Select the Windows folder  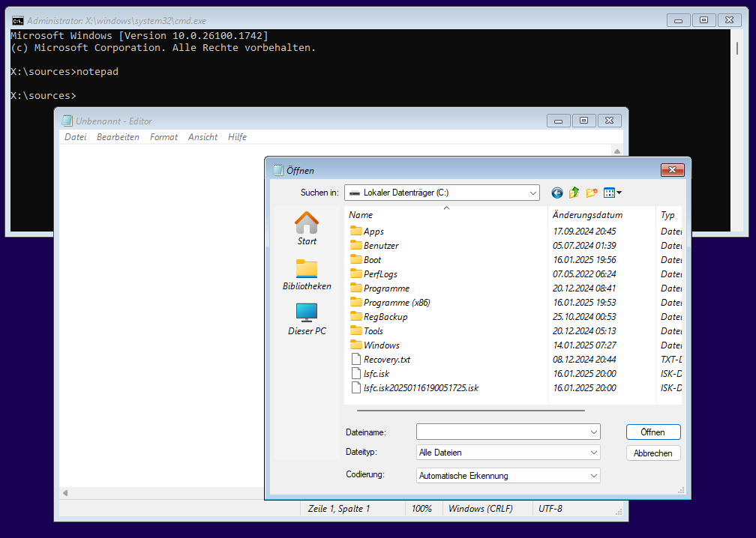click(x=375, y=345)
